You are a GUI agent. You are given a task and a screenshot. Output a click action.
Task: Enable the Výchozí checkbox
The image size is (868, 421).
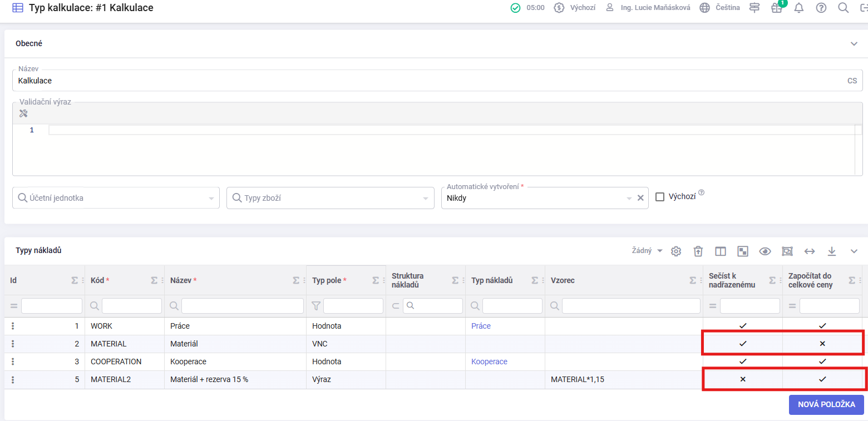(660, 197)
